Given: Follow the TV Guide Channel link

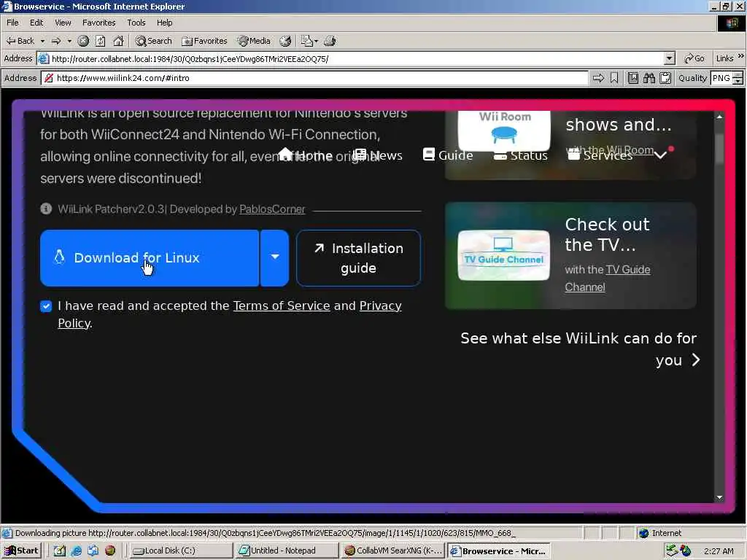Looking at the screenshot, I should click(x=608, y=278).
